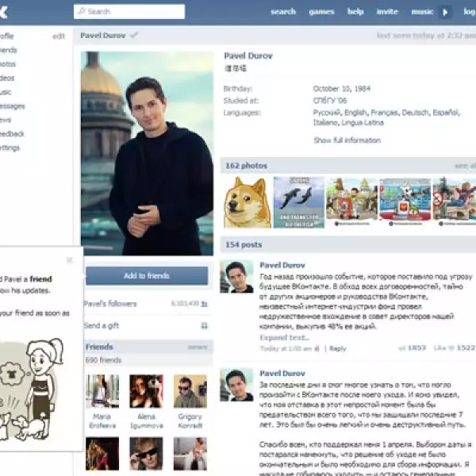Viewport: 476px width, 476px height.
Task: Click the СПбГУ '06 university link
Action: [x=330, y=101]
